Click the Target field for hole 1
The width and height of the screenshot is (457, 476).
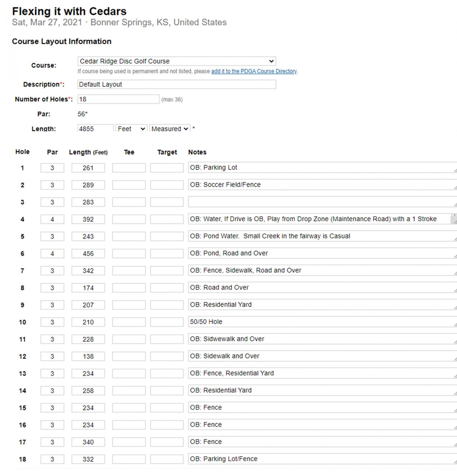(167, 168)
